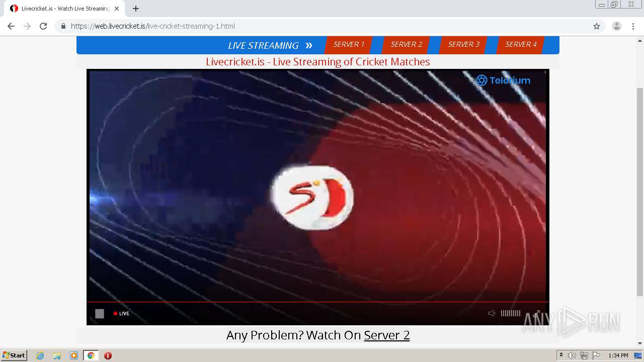The height and width of the screenshot is (362, 644).
Task: Go back to previous page
Action: pyautogui.click(x=11, y=26)
